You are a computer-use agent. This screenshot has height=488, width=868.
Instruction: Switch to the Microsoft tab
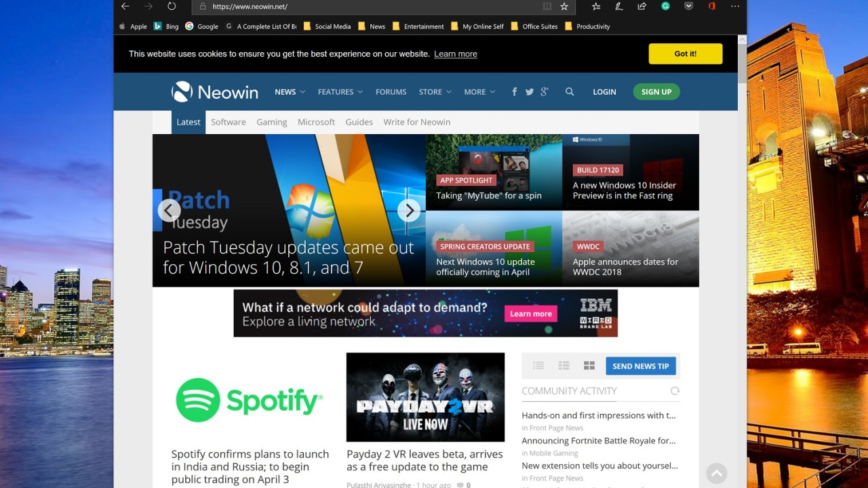point(317,122)
